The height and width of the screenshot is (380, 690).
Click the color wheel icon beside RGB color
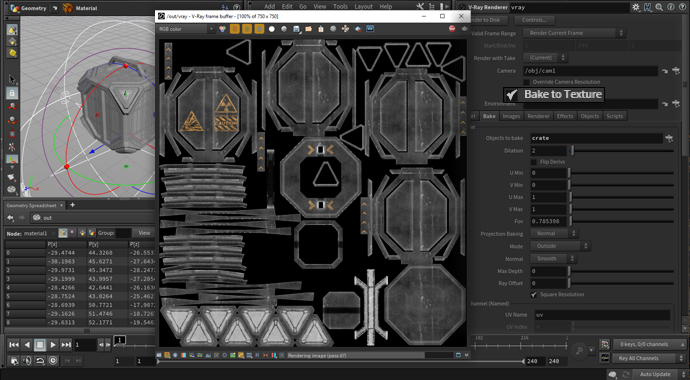(x=223, y=29)
